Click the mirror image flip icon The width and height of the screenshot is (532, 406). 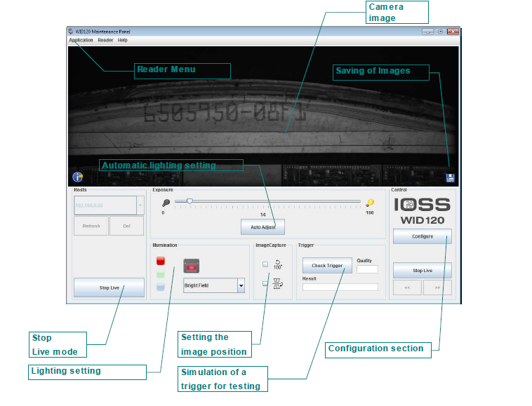tap(278, 284)
